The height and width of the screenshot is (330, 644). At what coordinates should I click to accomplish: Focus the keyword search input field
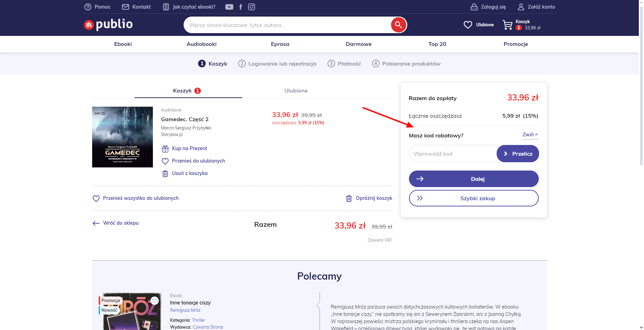[x=287, y=25]
